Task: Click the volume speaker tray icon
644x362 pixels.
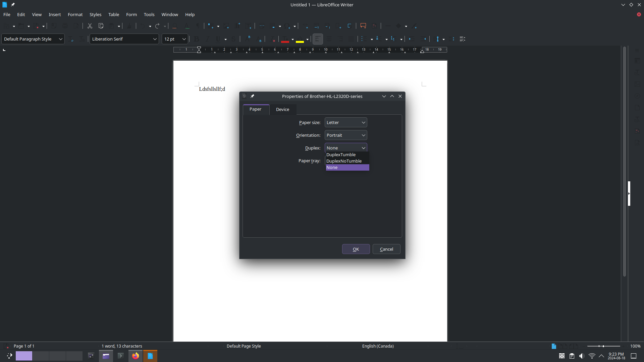Action: [582, 356]
